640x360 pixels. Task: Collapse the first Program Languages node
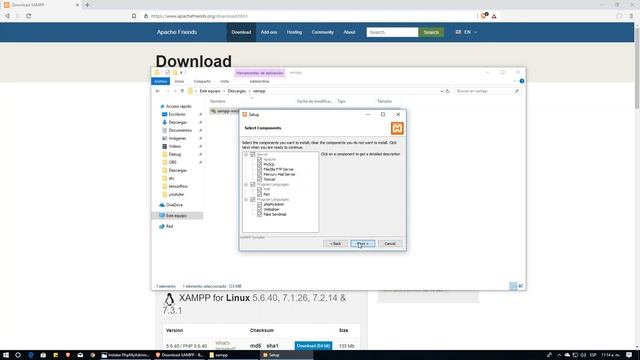point(246,184)
